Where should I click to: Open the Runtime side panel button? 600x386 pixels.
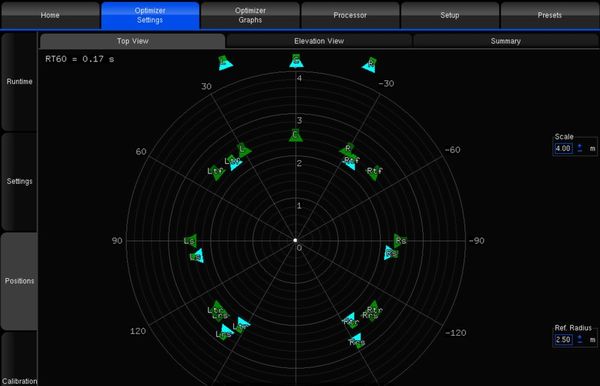point(19,82)
